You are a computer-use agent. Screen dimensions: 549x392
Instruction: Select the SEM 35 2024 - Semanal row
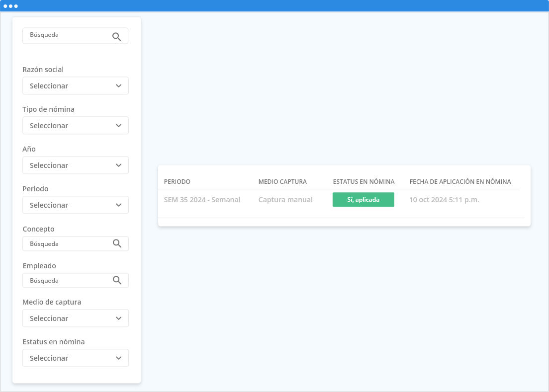(202, 200)
